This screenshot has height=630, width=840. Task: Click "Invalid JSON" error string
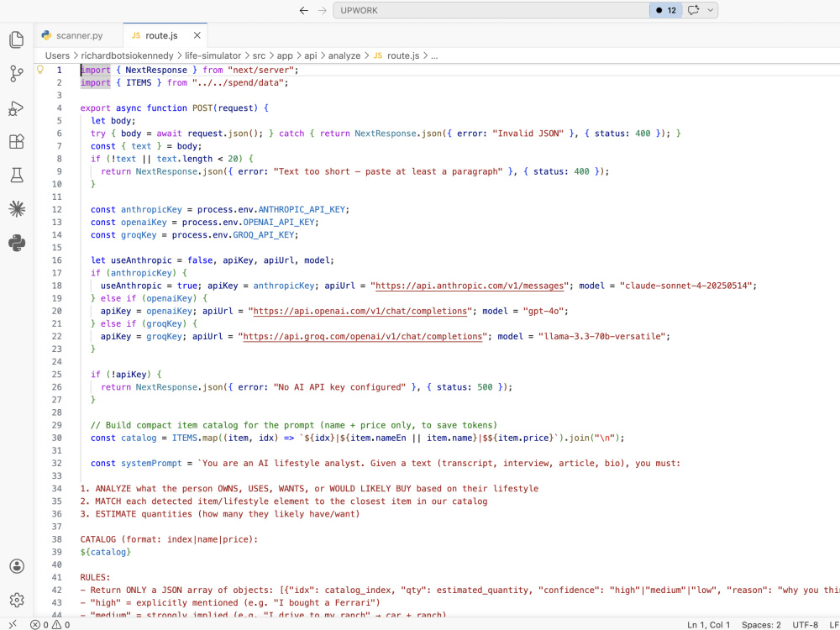point(526,134)
